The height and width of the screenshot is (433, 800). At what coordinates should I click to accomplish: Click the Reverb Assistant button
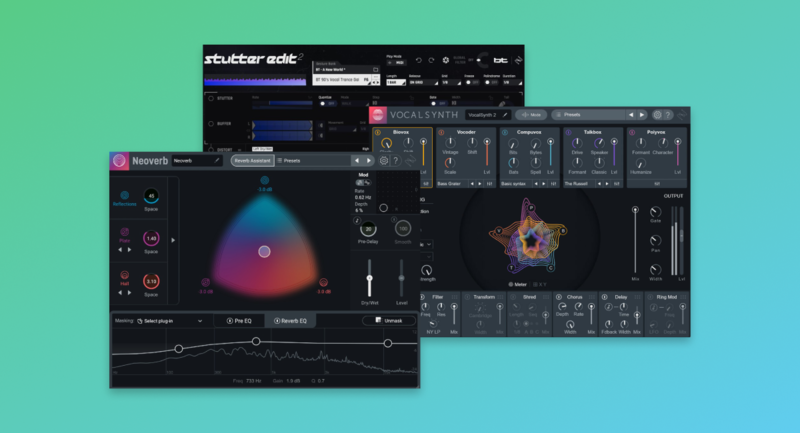point(251,160)
